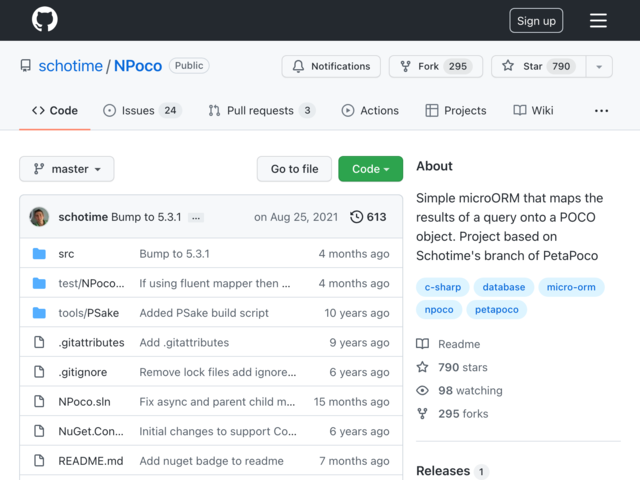This screenshot has height=480, width=640.
Task: Expand the dropdown arrow next to Star
Action: click(599, 67)
